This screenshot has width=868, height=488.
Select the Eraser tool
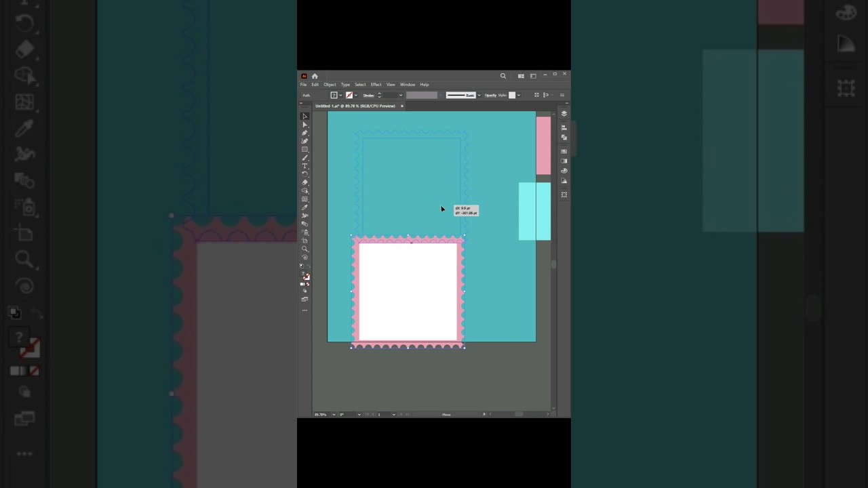tap(304, 182)
